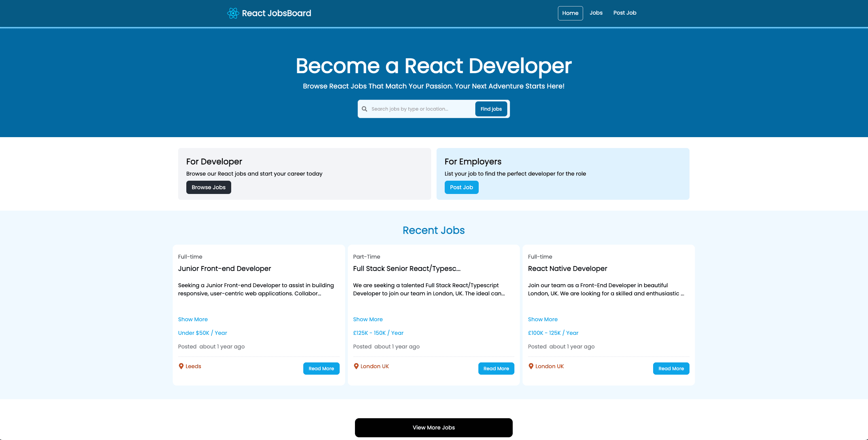868x440 pixels.
Task: Expand Show More on Junior Front-end Developer
Action: tap(193, 319)
